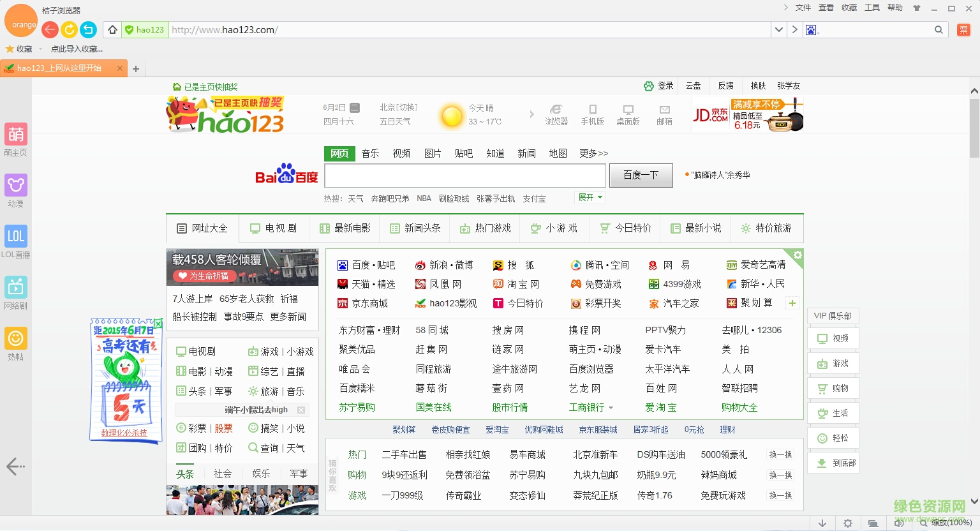This screenshot has width=980, height=531.
Task: Click the 手机版 icon on hao123 header
Action: tap(592, 116)
